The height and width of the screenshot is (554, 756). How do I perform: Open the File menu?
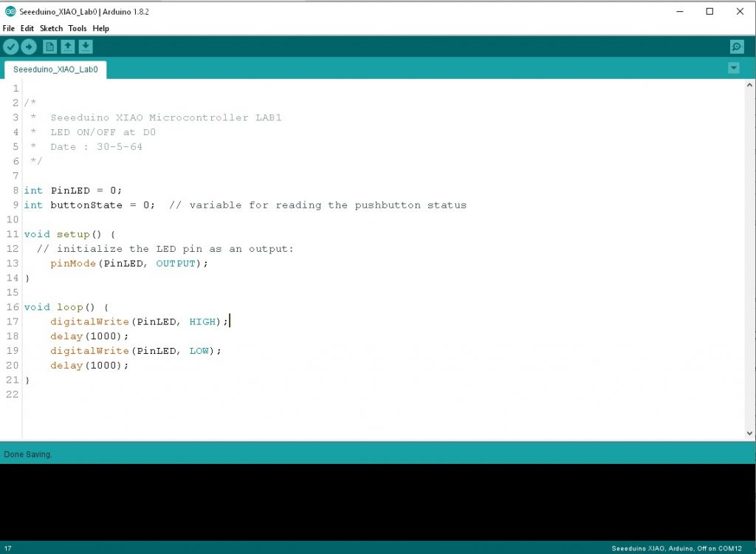pos(9,29)
